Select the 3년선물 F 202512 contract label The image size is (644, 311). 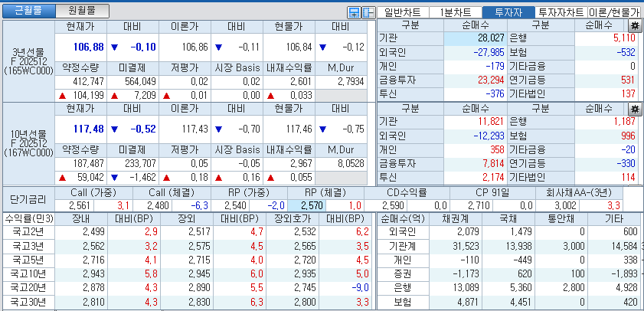click(x=29, y=61)
